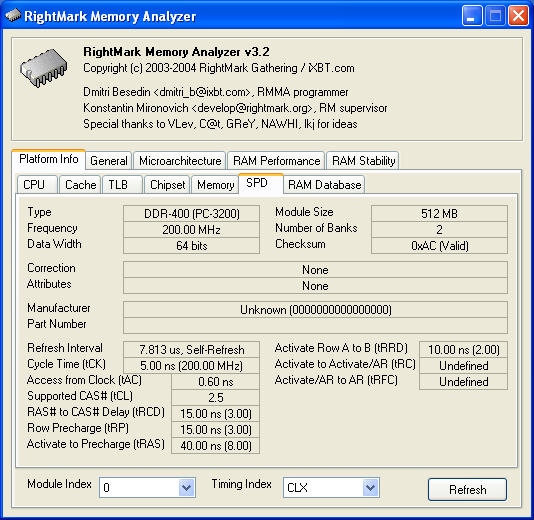Click the 'Timing Index' label
Screen dimensions: 534x520
tap(241, 484)
